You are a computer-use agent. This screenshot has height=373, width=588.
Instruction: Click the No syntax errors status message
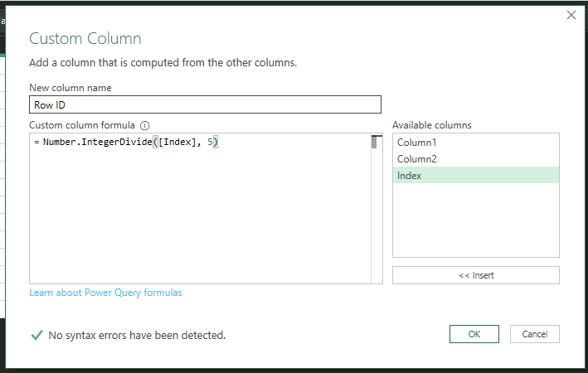point(137,335)
